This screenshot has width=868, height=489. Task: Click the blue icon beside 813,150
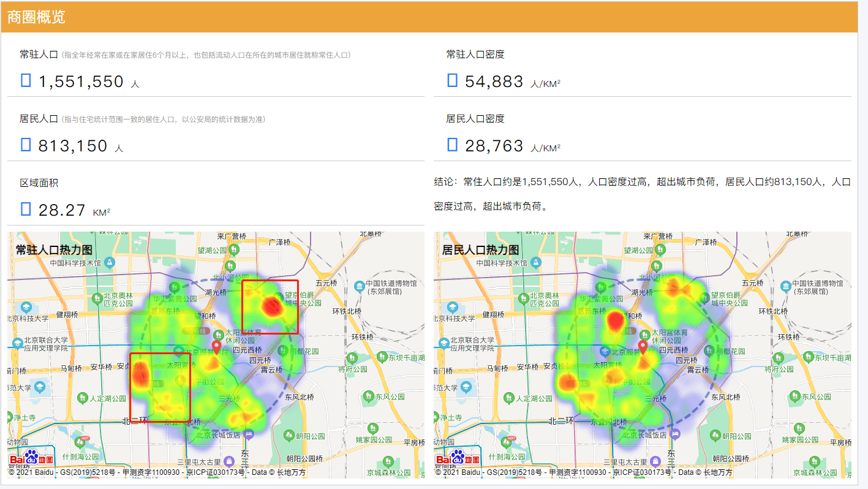(x=26, y=144)
